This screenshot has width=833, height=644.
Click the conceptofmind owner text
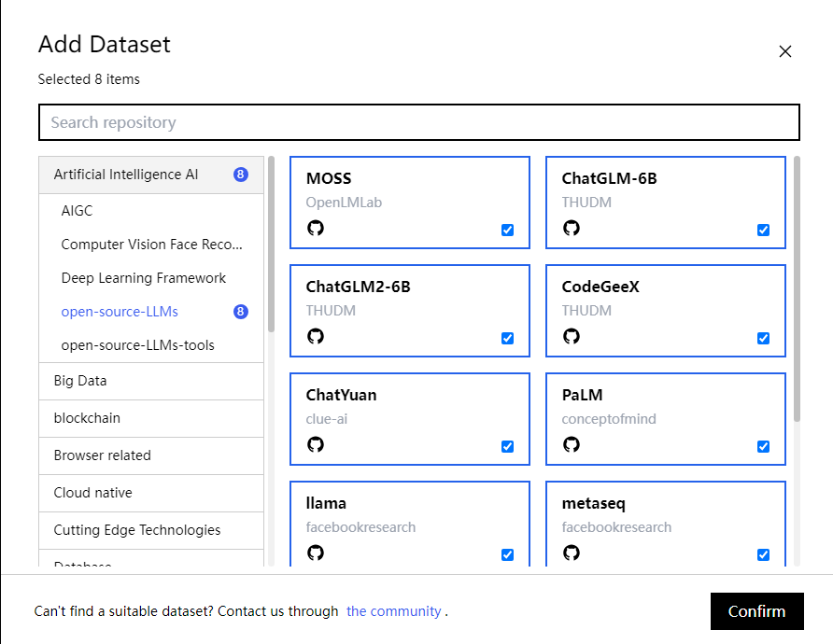[609, 419]
